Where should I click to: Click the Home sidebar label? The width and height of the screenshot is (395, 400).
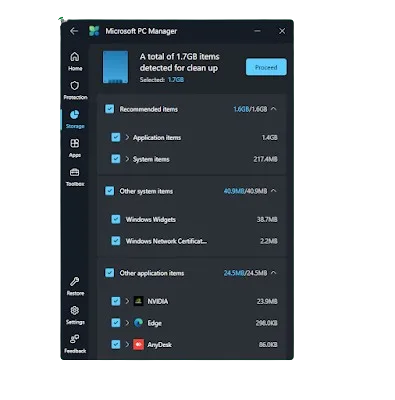[75, 68]
